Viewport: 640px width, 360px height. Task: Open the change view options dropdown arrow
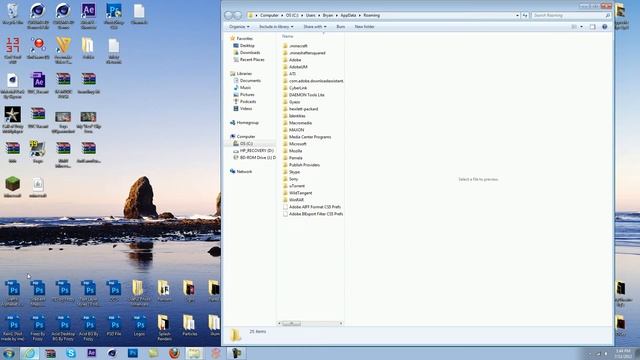tap(582, 27)
